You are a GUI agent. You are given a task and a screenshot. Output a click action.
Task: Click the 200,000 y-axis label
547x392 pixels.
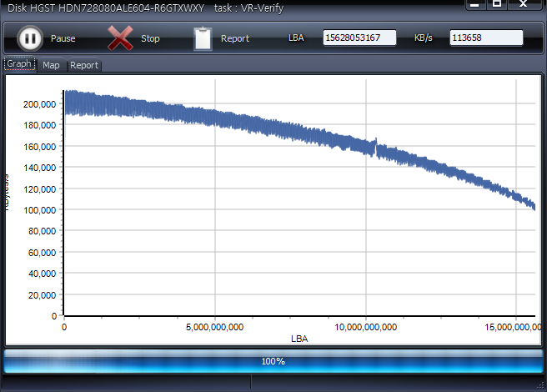coord(39,104)
